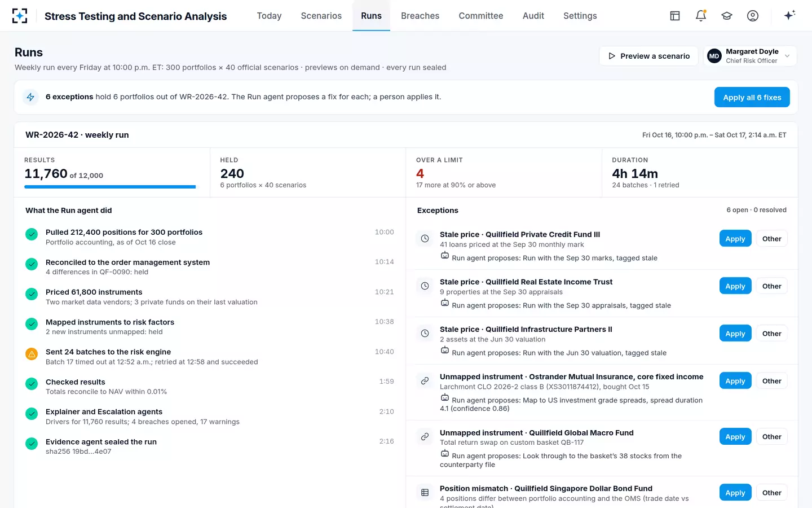Click the WR-2026-42 weekly run heading

[77, 135]
